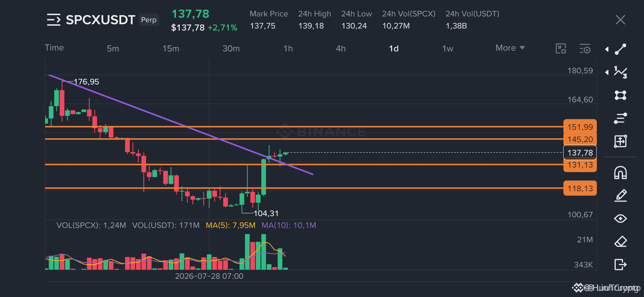Click the +2,71% price change text
The height and width of the screenshot is (297, 644).
pyautogui.click(x=222, y=28)
